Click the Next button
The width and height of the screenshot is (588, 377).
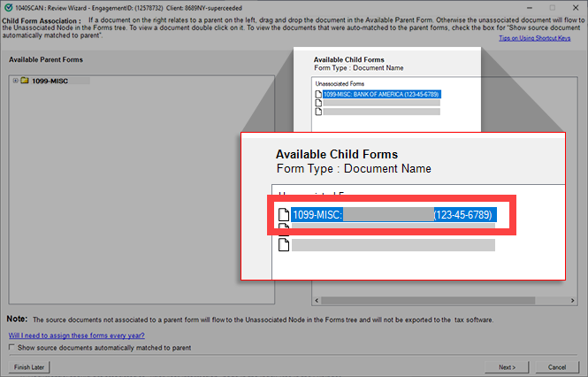pyautogui.click(x=507, y=367)
